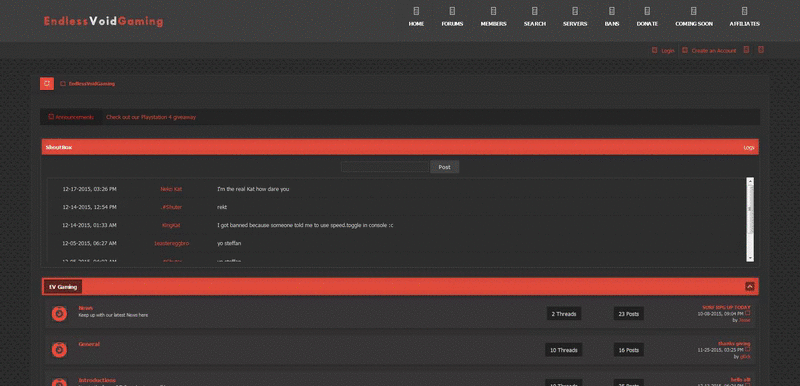Click 'I'm the real Kat how dare you'

click(253, 189)
